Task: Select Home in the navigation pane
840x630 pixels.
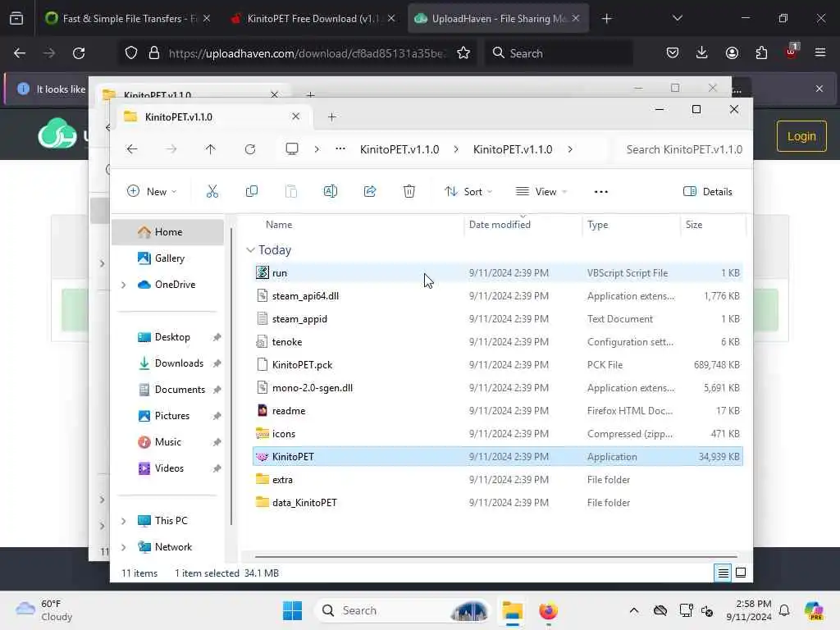Action: (x=167, y=232)
